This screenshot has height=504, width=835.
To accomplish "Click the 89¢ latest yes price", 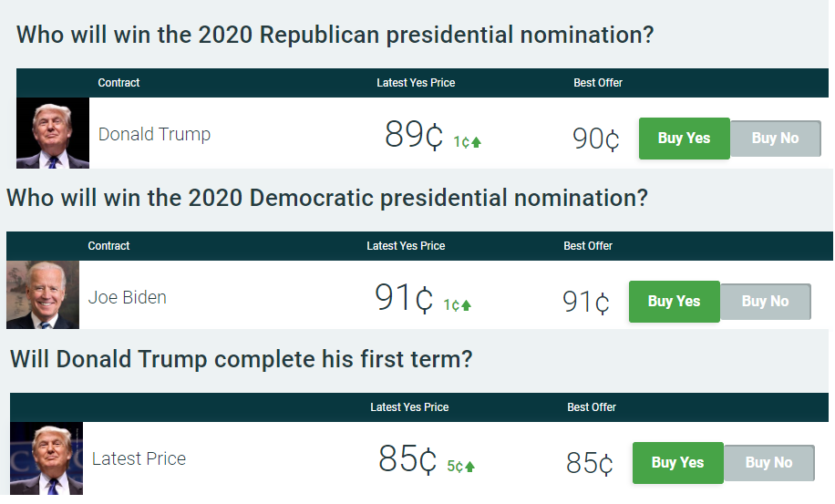I will click(414, 135).
